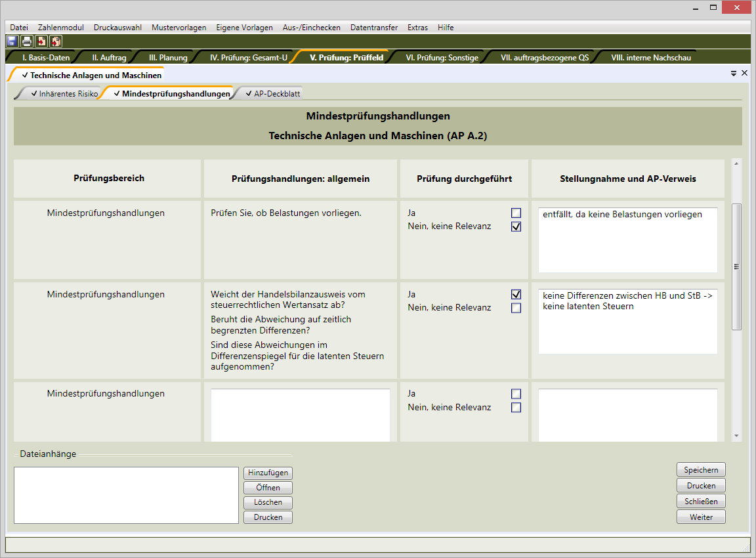Click the save floppy disk toolbar icon

point(12,41)
